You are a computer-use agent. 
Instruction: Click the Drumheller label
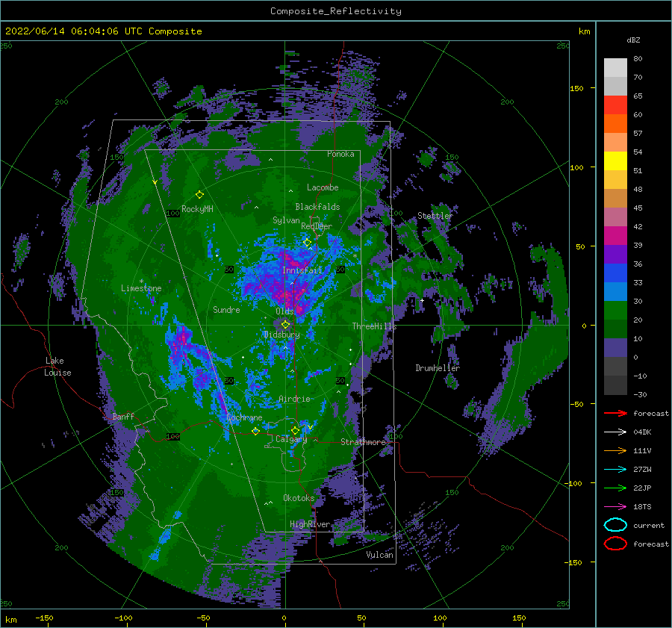(x=438, y=368)
